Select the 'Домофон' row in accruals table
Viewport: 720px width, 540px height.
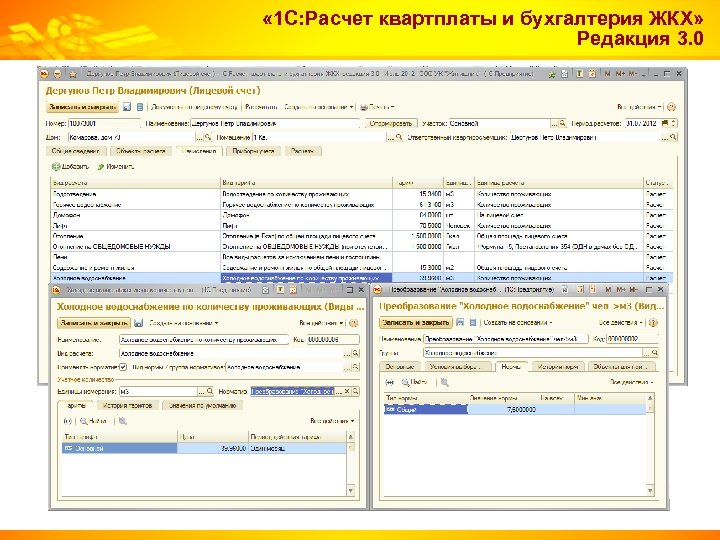click(361, 215)
